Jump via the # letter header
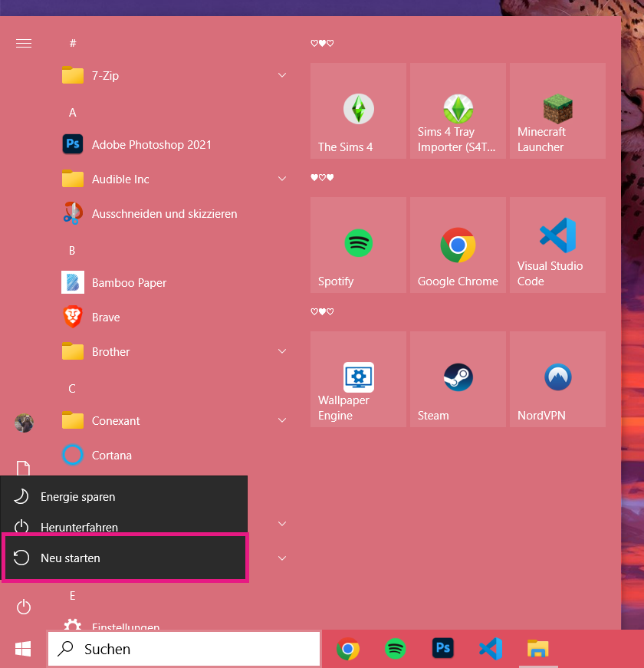Viewport: 644px width, 668px height. pos(73,43)
